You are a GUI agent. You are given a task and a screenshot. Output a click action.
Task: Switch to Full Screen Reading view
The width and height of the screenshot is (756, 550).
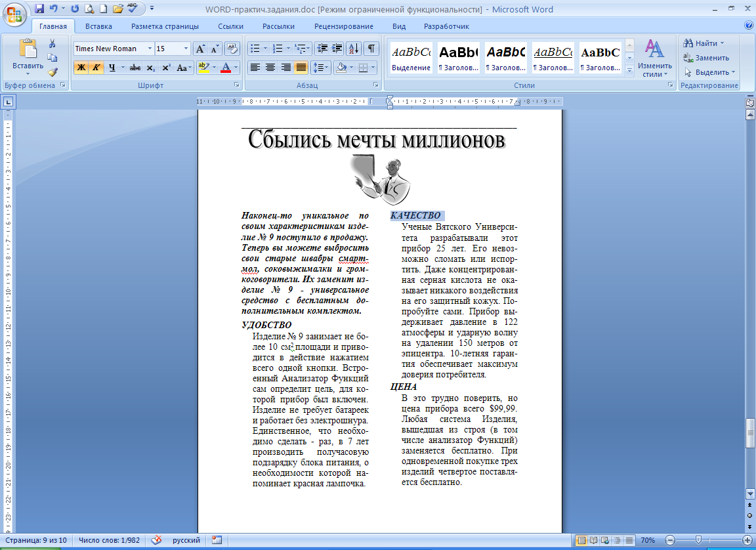click(x=593, y=540)
